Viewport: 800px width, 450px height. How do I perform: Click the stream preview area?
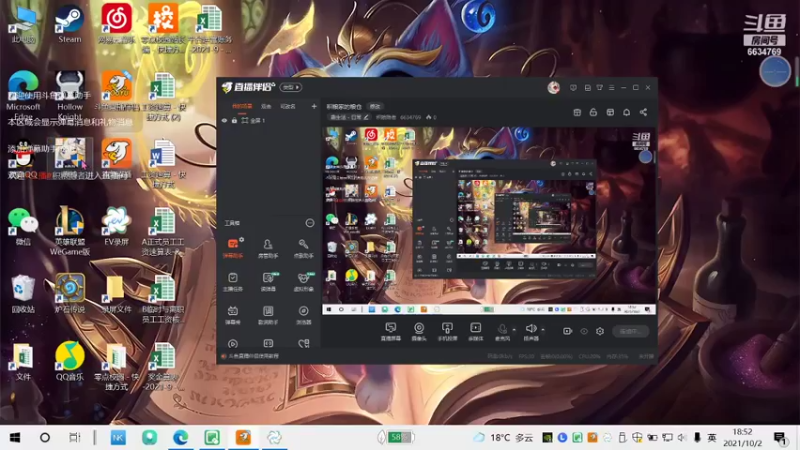coord(489,220)
